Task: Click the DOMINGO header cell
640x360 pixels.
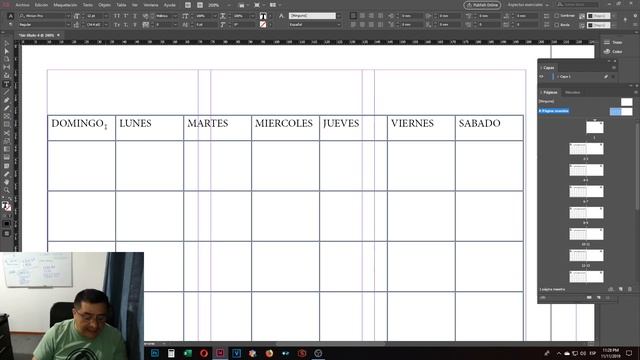Action: [x=82, y=128]
